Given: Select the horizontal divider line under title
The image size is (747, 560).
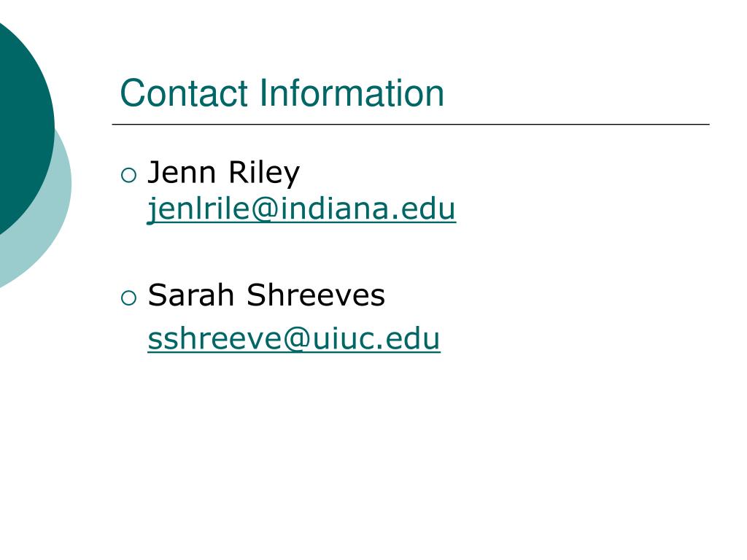Looking at the screenshot, I should [x=411, y=124].
